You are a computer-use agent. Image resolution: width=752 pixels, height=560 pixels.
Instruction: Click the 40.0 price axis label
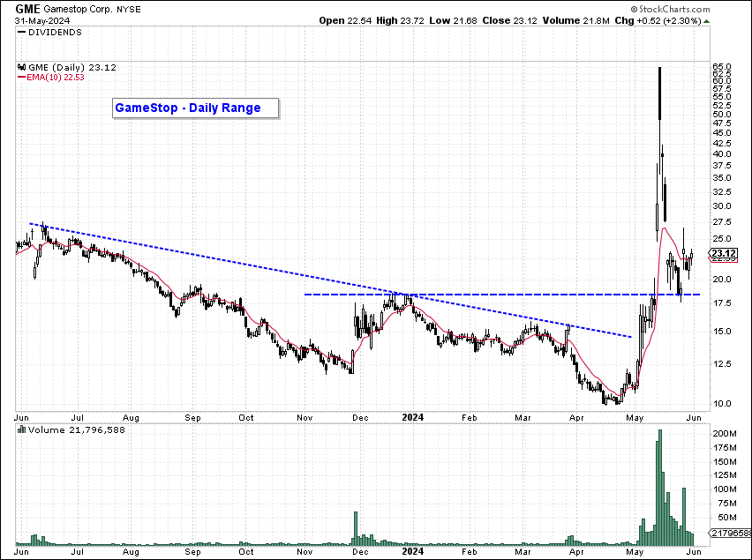pos(722,154)
